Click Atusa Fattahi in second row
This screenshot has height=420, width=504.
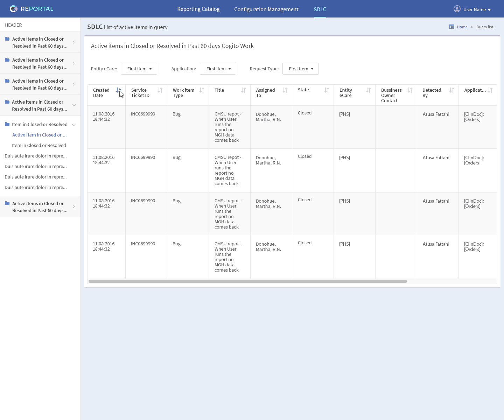(436, 157)
